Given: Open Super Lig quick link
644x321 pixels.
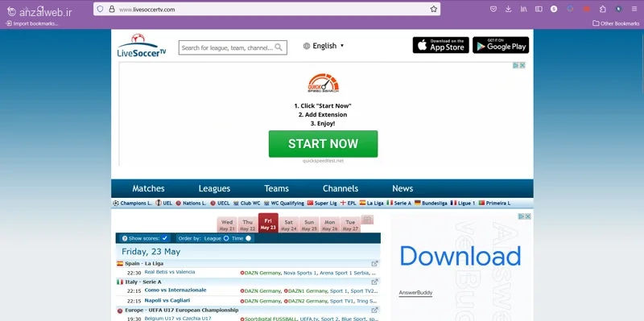Looking at the screenshot, I should pos(322,204).
